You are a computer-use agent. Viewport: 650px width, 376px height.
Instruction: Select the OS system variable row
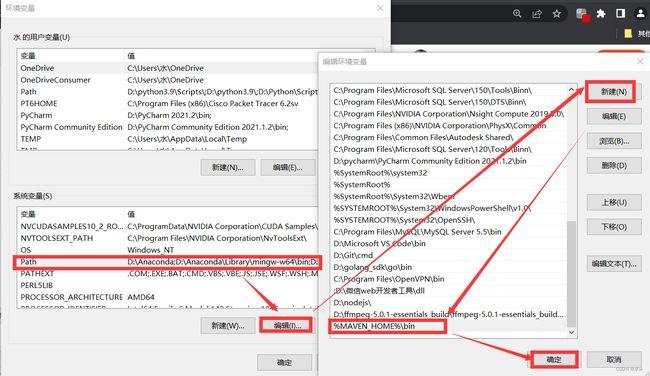point(168,250)
